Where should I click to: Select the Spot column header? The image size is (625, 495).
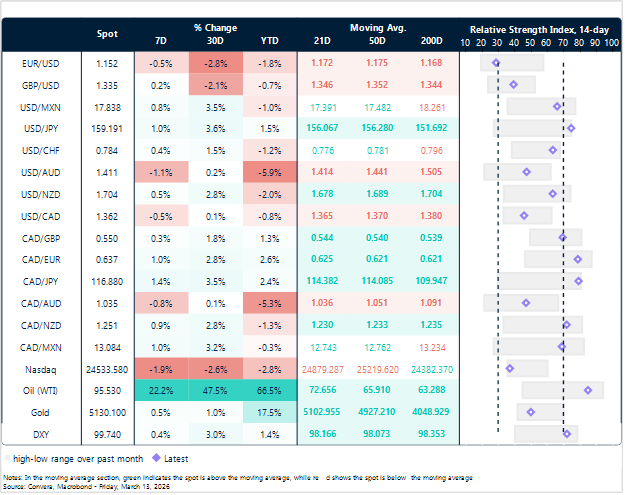[x=107, y=34]
